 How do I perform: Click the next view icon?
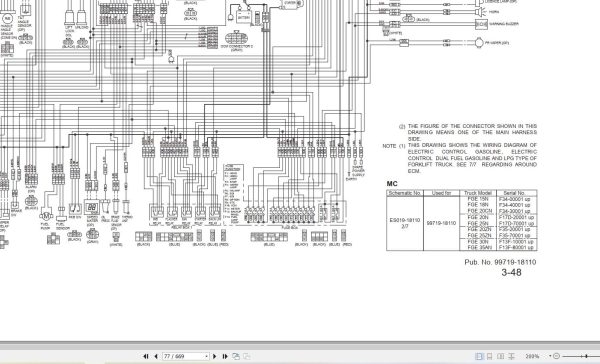click(247, 356)
